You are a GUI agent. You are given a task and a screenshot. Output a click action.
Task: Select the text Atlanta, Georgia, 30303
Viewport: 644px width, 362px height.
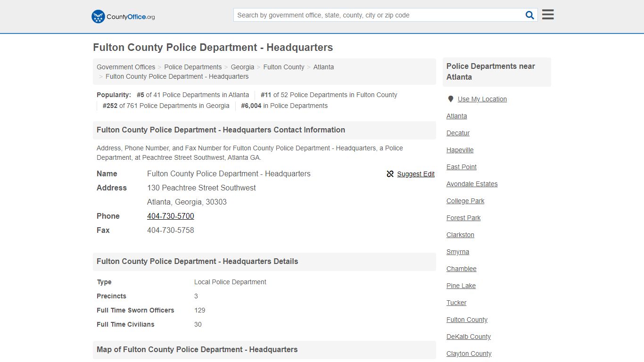pyautogui.click(x=187, y=202)
